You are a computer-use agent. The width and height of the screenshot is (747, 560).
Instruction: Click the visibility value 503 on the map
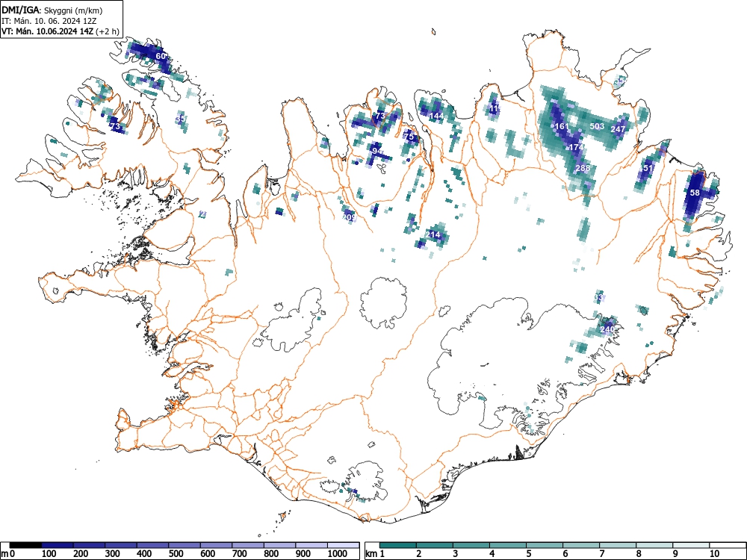[597, 126]
